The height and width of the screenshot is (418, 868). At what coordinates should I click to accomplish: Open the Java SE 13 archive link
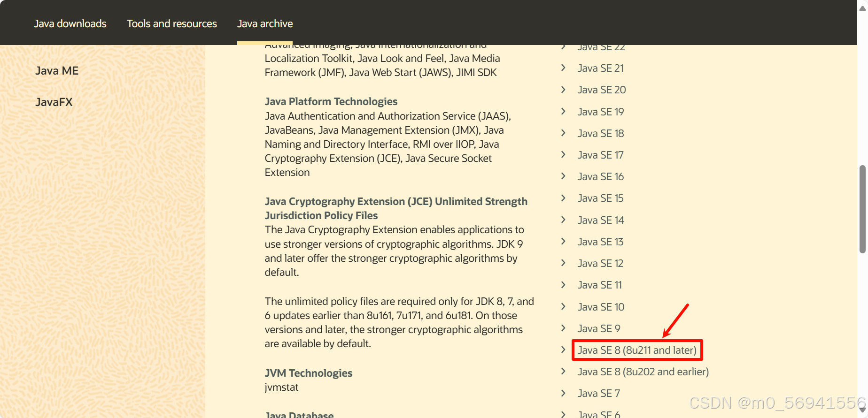pos(601,242)
